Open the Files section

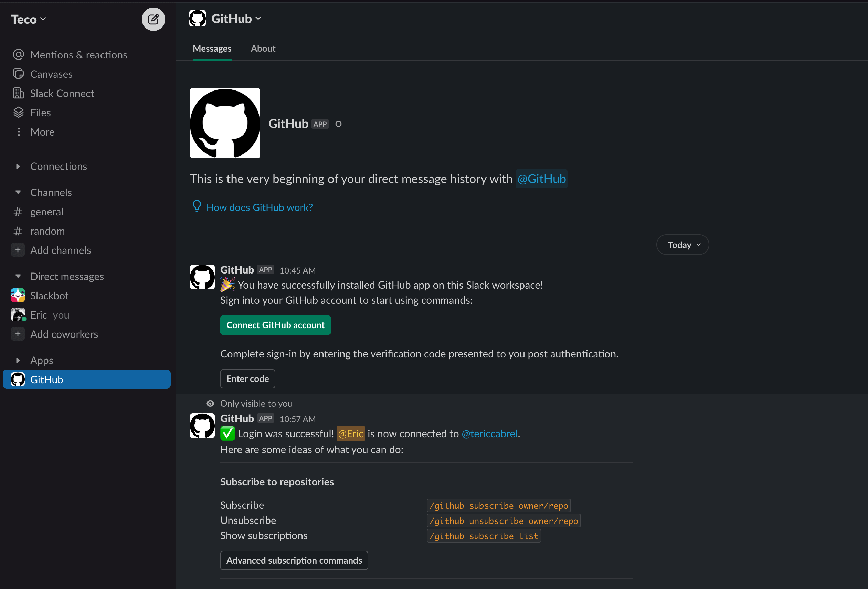(x=40, y=113)
